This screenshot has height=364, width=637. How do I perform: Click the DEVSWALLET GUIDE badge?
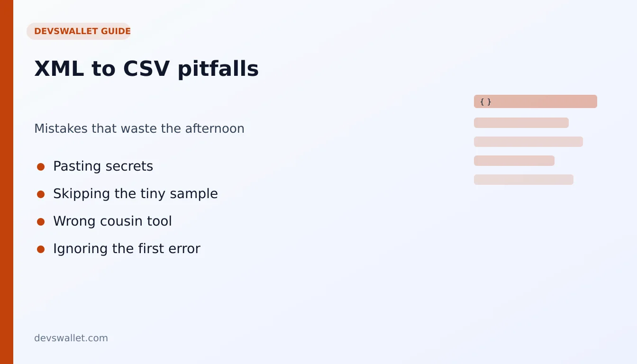[x=79, y=31]
